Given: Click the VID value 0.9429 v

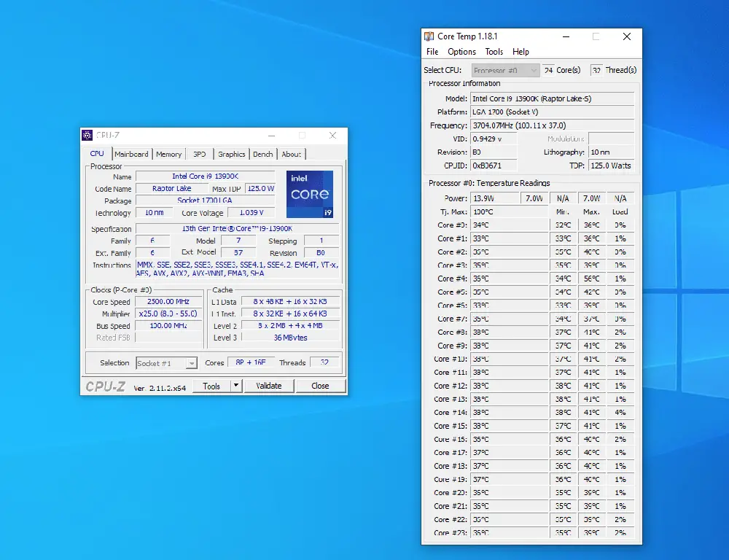Looking at the screenshot, I should pyautogui.click(x=494, y=139).
